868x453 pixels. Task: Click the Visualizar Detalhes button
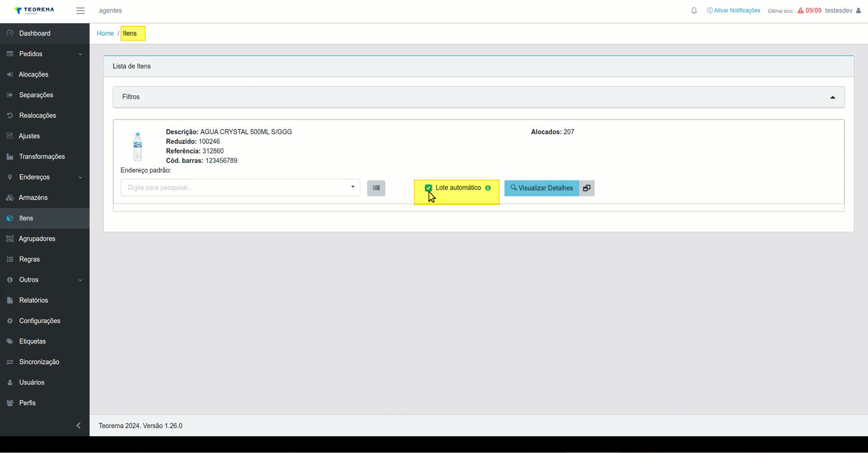pos(542,188)
